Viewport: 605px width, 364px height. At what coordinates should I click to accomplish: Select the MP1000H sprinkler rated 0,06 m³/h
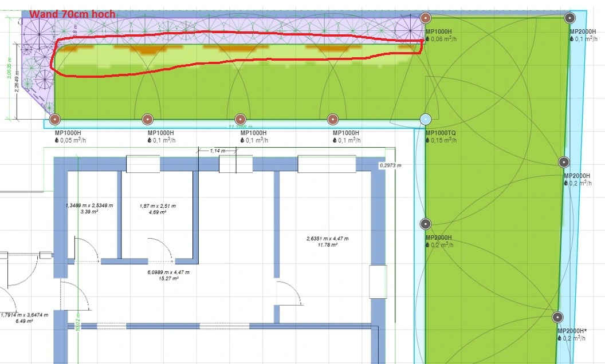click(x=425, y=18)
